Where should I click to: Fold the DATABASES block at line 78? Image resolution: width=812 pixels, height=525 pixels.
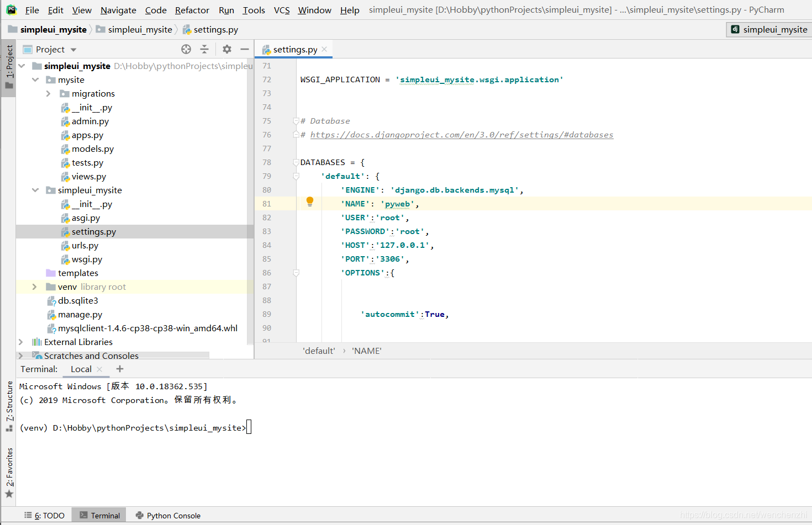[296, 162]
